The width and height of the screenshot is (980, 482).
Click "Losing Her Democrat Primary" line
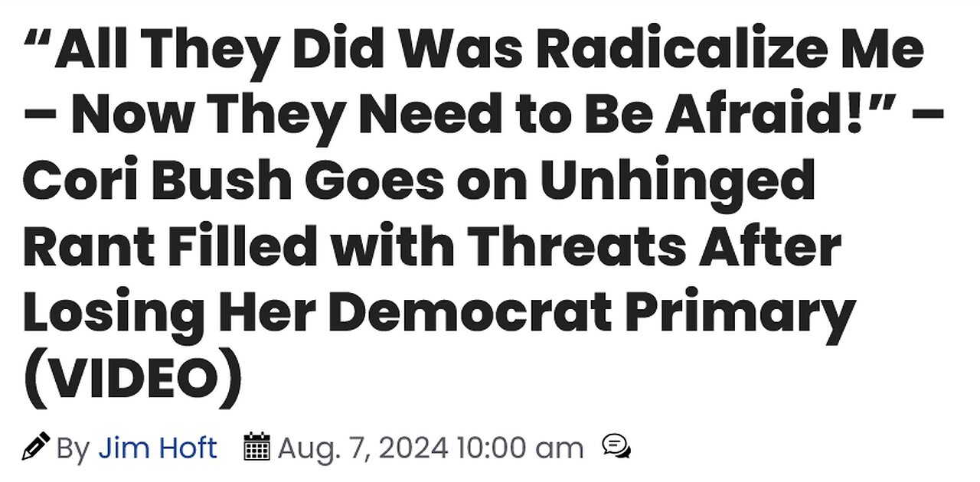click(439, 315)
